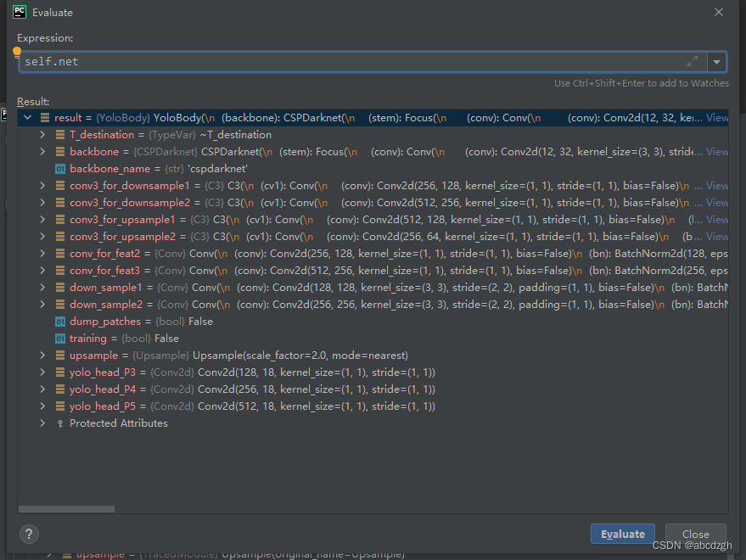Open View link for result row

coord(716,118)
